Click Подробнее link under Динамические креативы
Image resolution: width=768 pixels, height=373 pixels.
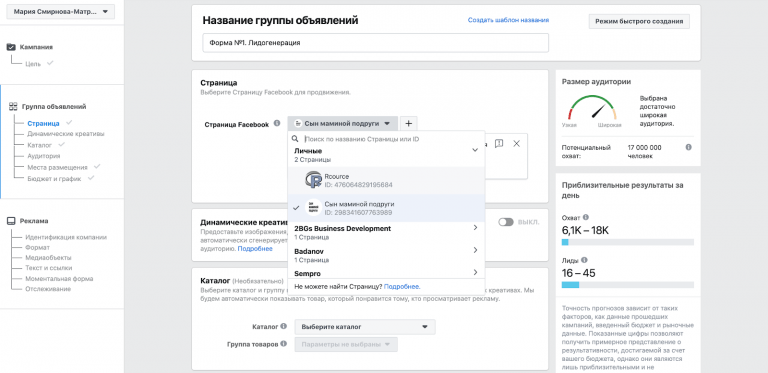click(x=255, y=249)
